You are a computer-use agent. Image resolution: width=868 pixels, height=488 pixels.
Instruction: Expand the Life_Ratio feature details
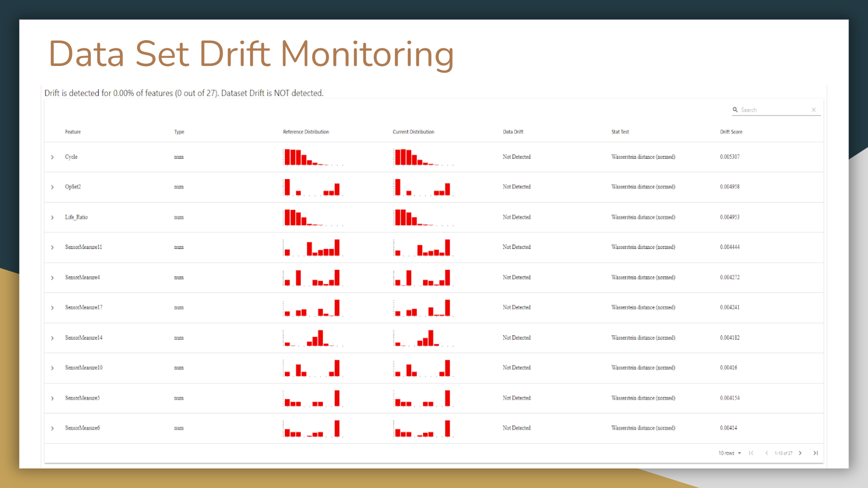(x=52, y=217)
